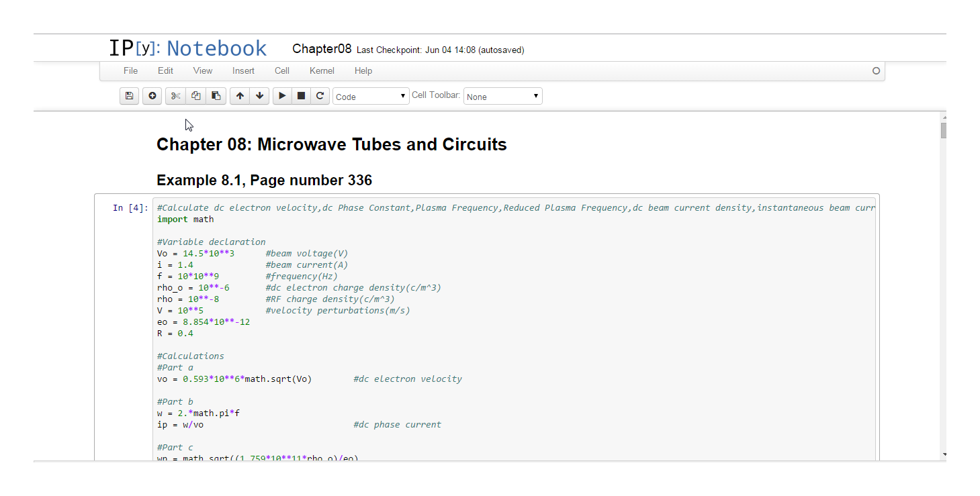This screenshot has height=496, width=980.
Task: Interrupt the kernel with the stop icon
Action: [301, 96]
